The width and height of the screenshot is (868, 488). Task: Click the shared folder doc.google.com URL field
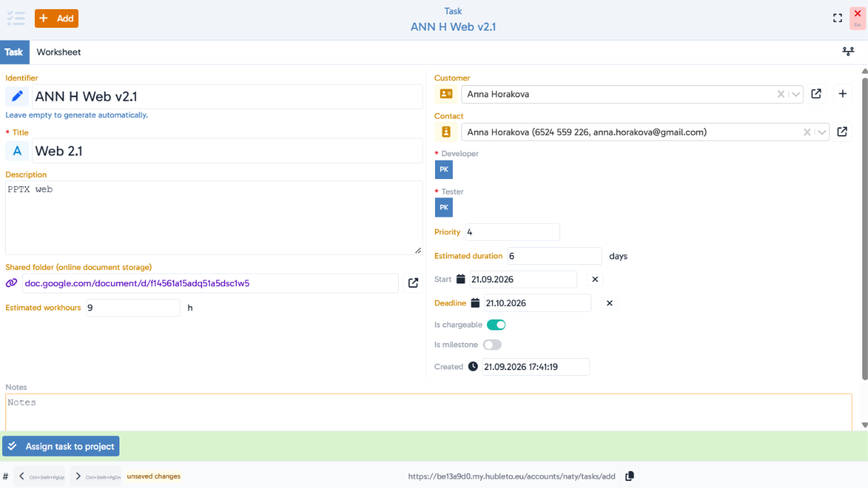pyautogui.click(x=210, y=283)
